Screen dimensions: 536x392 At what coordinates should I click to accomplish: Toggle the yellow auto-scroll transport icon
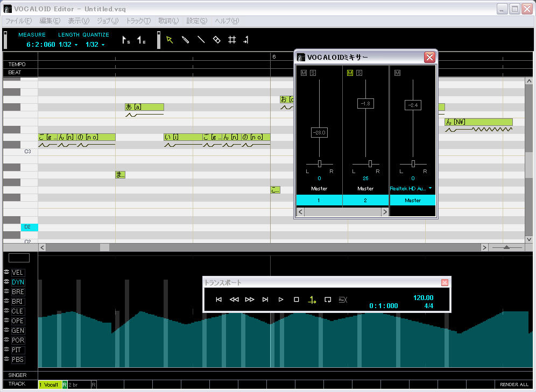312,300
